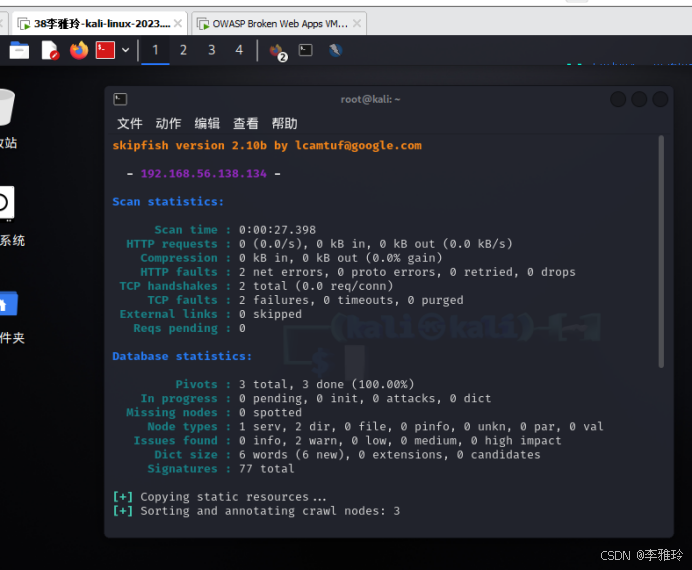The height and width of the screenshot is (570, 692).
Task: Switch to the 38李雅玲-kali-linux-2023 VM tab
Action: click(x=100, y=23)
